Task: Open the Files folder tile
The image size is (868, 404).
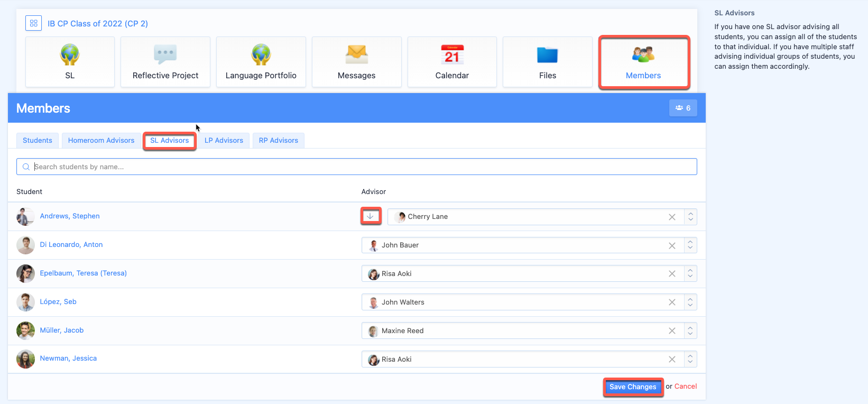Action: [x=548, y=62]
